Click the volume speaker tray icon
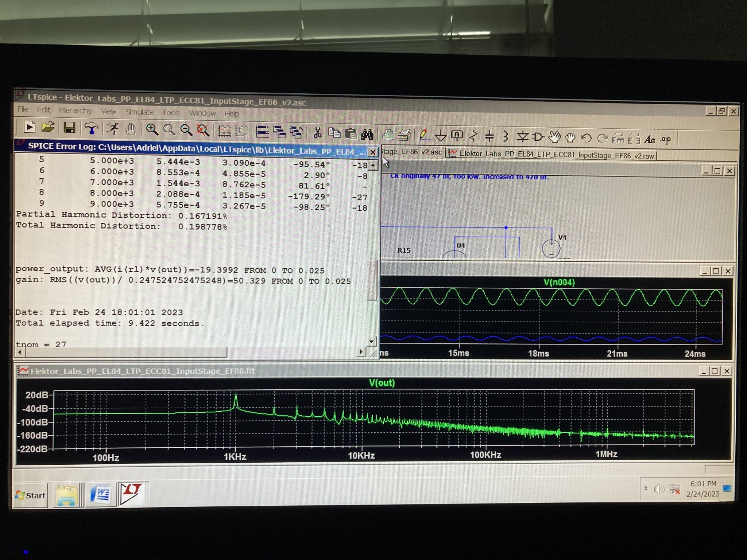747x560 pixels. point(659,489)
